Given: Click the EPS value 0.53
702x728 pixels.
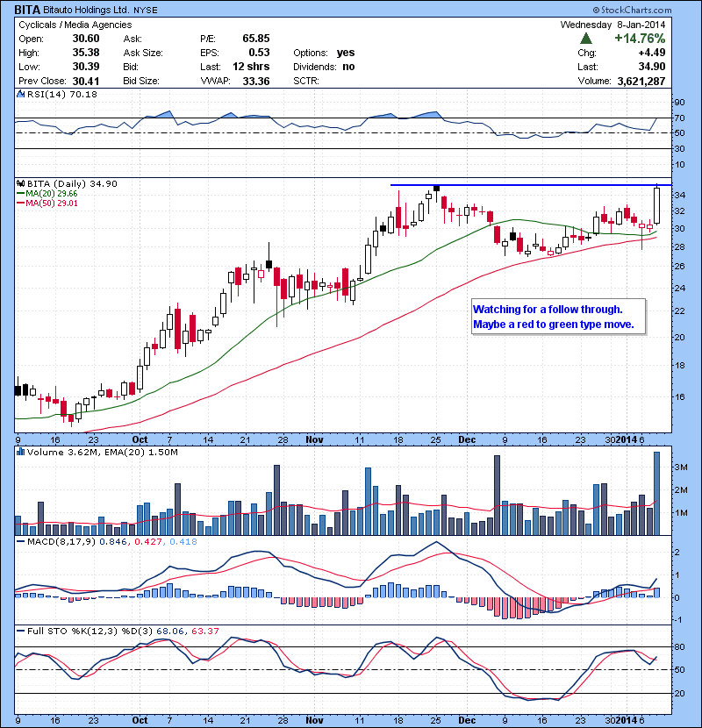Looking at the screenshot, I should [x=259, y=53].
